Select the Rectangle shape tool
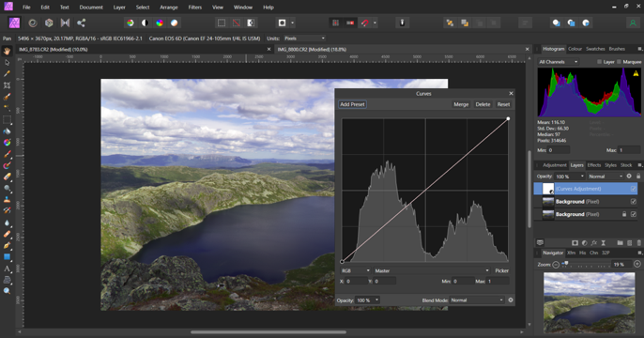This screenshot has width=644, height=338. click(7, 257)
